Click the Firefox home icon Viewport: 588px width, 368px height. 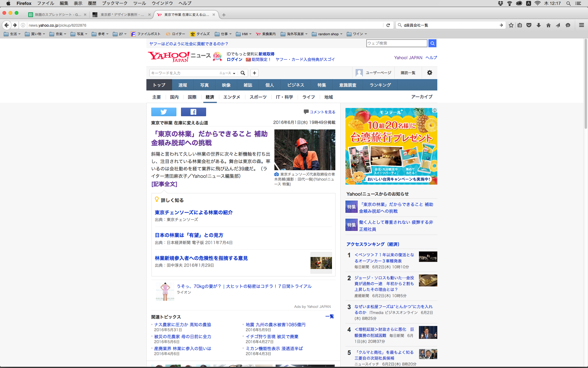pyautogui.click(x=548, y=25)
